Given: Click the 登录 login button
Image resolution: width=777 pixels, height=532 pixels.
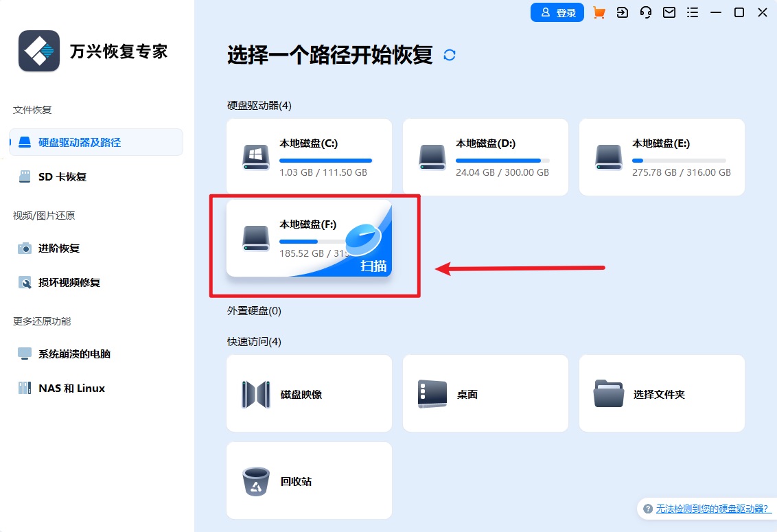Looking at the screenshot, I should pos(557,12).
